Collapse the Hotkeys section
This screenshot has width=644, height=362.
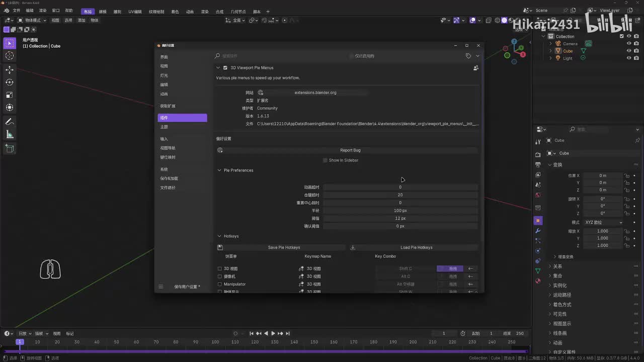(219, 236)
